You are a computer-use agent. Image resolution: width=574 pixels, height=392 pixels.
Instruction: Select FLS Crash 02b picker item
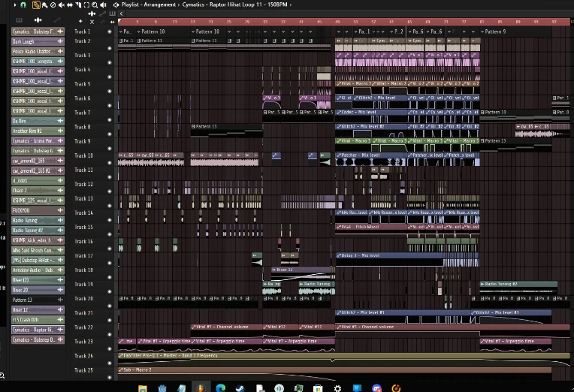point(38,319)
